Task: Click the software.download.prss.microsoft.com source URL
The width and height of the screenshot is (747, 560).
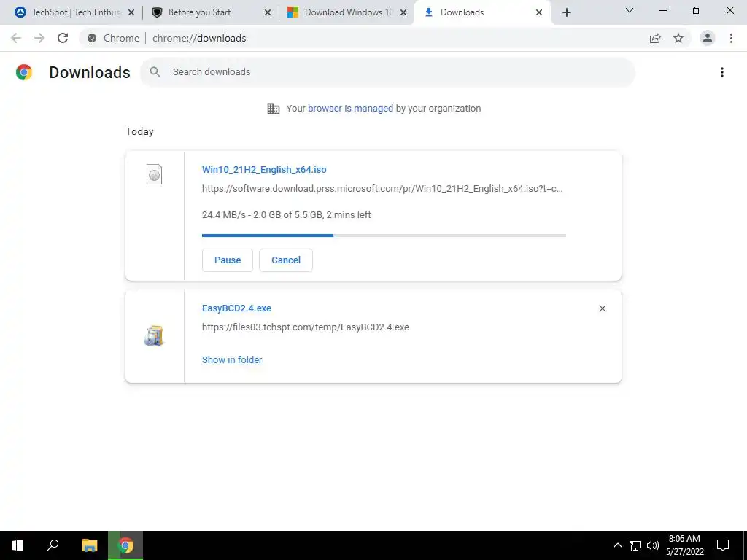Action: click(x=382, y=189)
